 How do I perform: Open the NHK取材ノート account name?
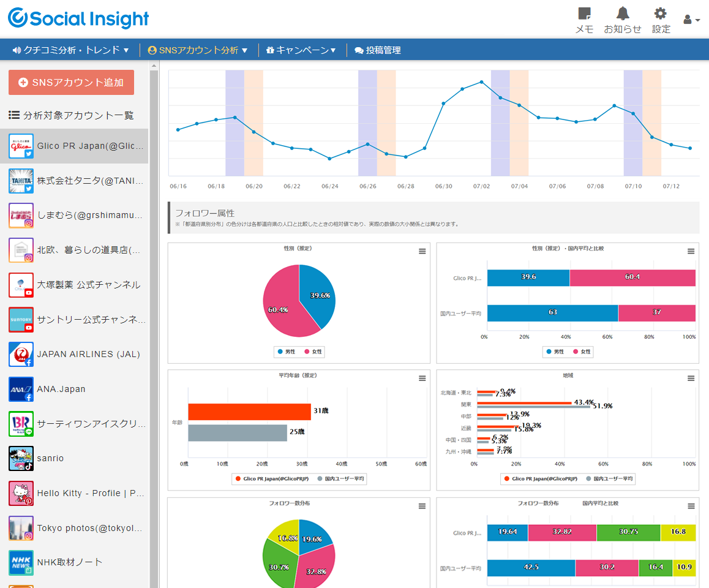point(70,562)
